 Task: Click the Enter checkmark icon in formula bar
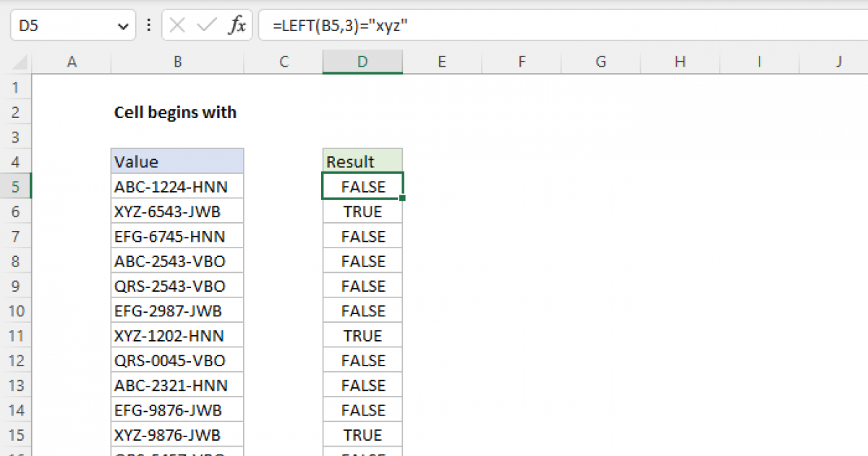pyautogui.click(x=206, y=26)
